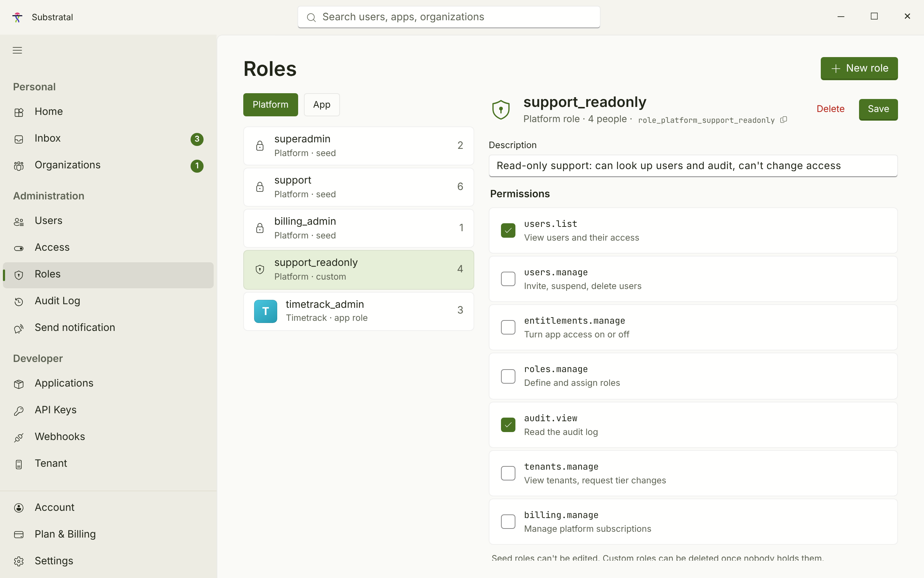Maximize the Substratal window
Screen dimensions: 924x578
click(874, 17)
